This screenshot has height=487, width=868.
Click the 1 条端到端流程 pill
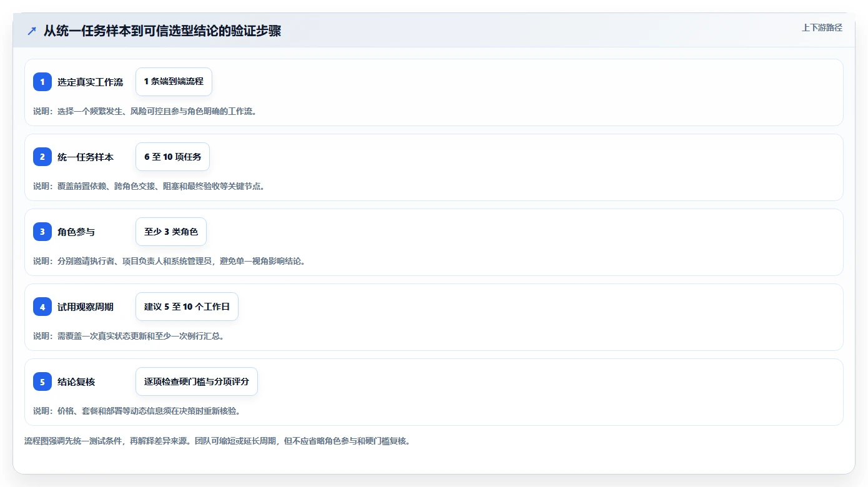tap(174, 82)
